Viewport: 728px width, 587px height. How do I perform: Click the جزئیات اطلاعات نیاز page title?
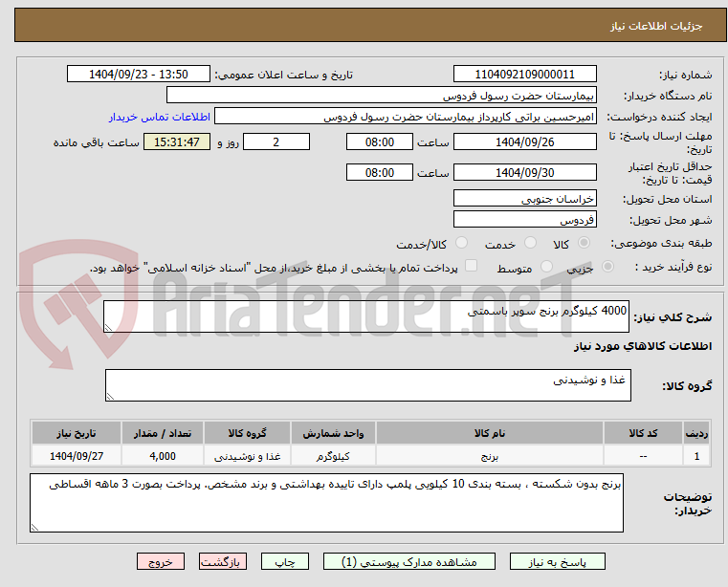[x=656, y=26]
